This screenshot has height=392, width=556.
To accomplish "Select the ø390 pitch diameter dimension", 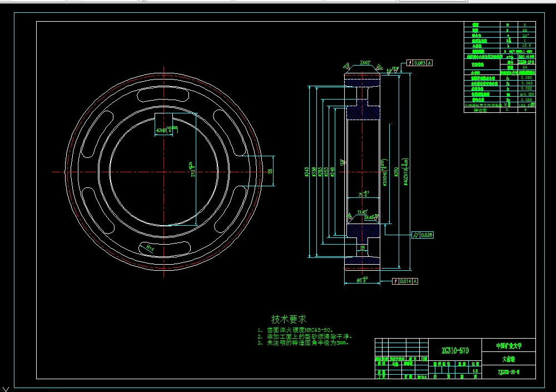I will tap(396, 172).
